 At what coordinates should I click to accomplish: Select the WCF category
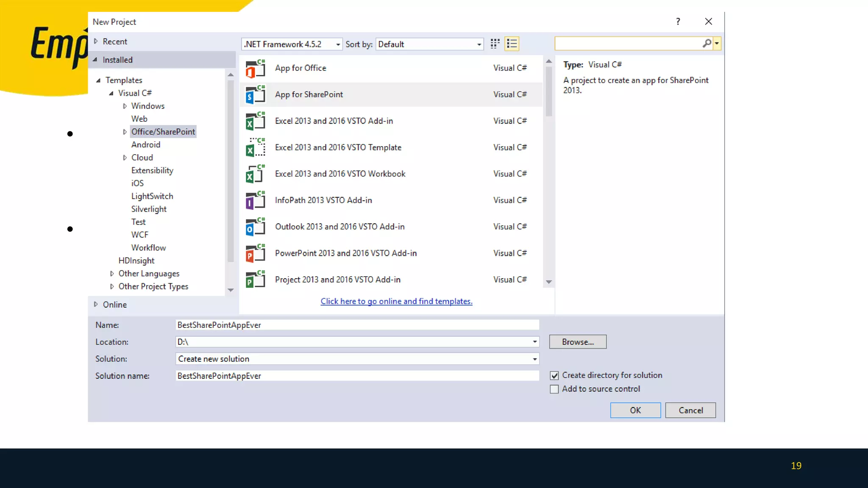click(139, 235)
